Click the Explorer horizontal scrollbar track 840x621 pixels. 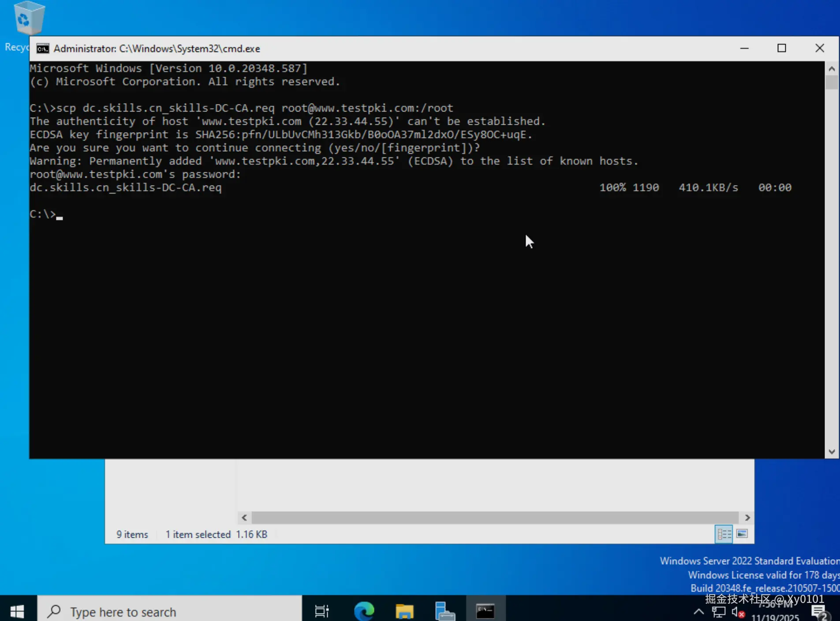click(495, 517)
